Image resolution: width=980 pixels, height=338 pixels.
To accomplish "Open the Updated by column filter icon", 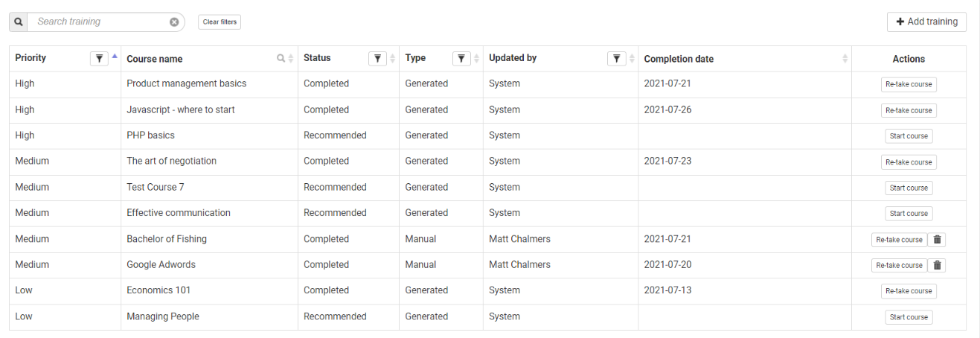I will tap(617, 59).
